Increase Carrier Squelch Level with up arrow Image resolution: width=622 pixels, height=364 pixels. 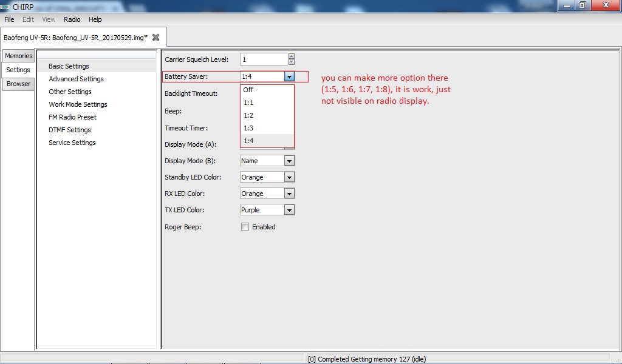[292, 56]
